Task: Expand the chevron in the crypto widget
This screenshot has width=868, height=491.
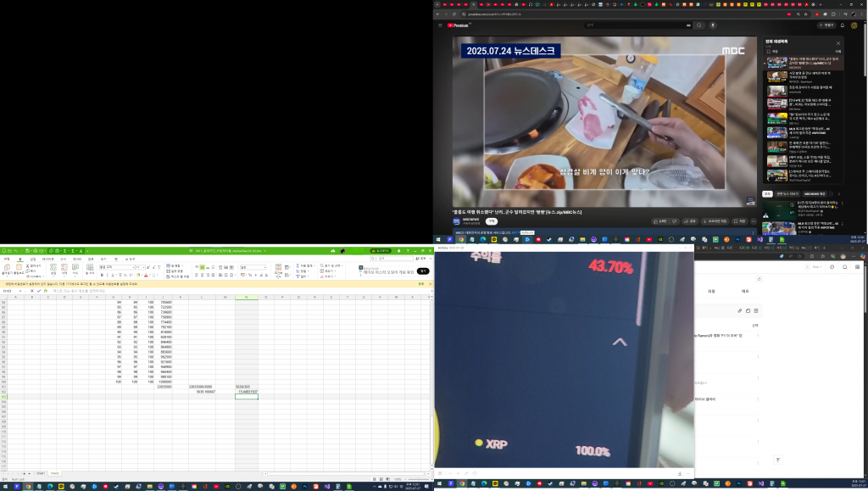Action: click(x=620, y=343)
